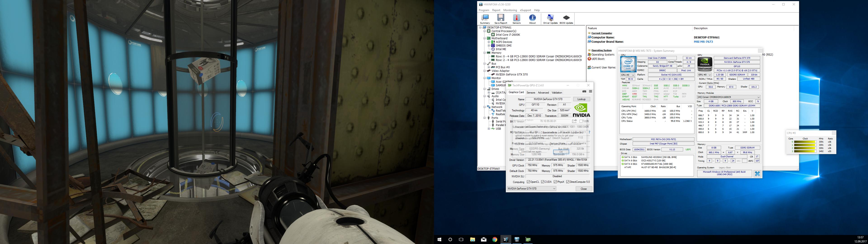Open Chrome from the taskbar
The width and height of the screenshot is (868, 244).
495,240
